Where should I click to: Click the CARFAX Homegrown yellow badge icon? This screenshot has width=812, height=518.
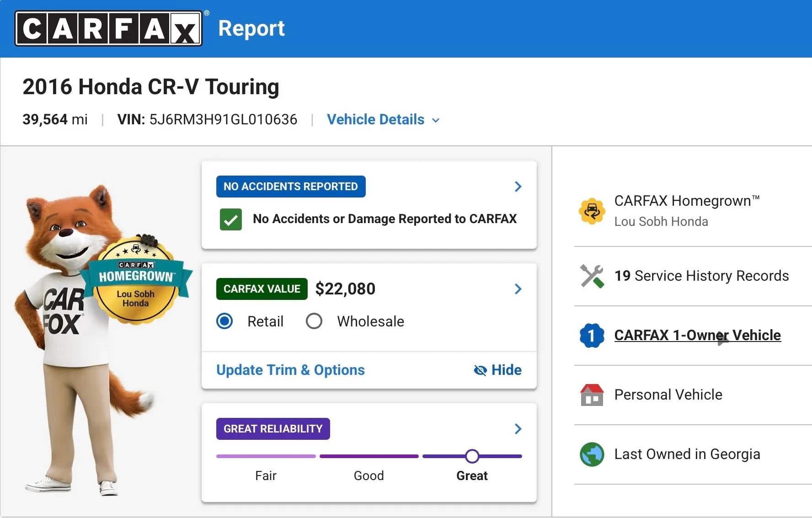[592, 211]
